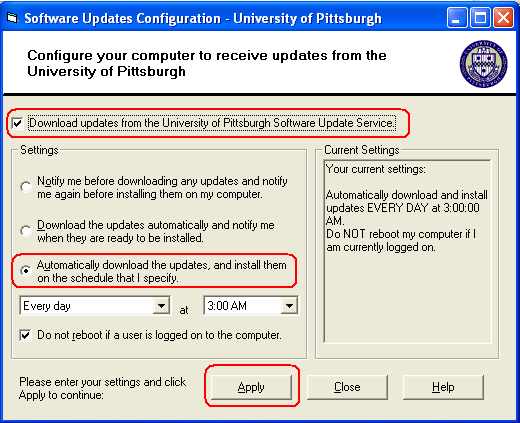Open the Every day schedule dropdown arrow
Viewport: 520px width, 423px height.
pos(161,306)
